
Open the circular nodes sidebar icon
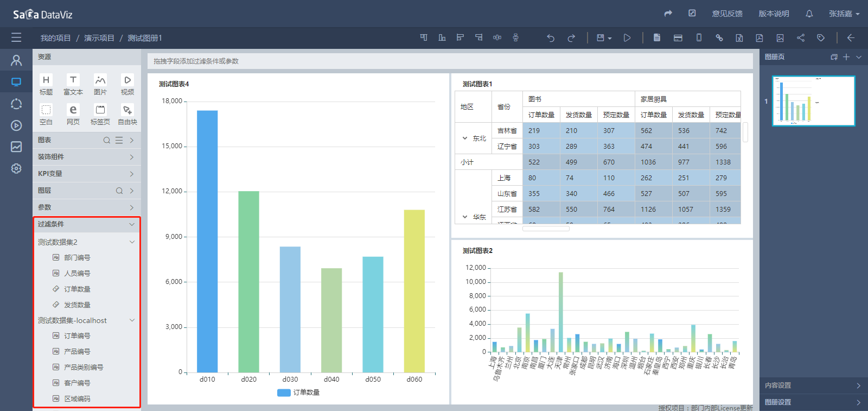pyautogui.click(x=16, y=104)
